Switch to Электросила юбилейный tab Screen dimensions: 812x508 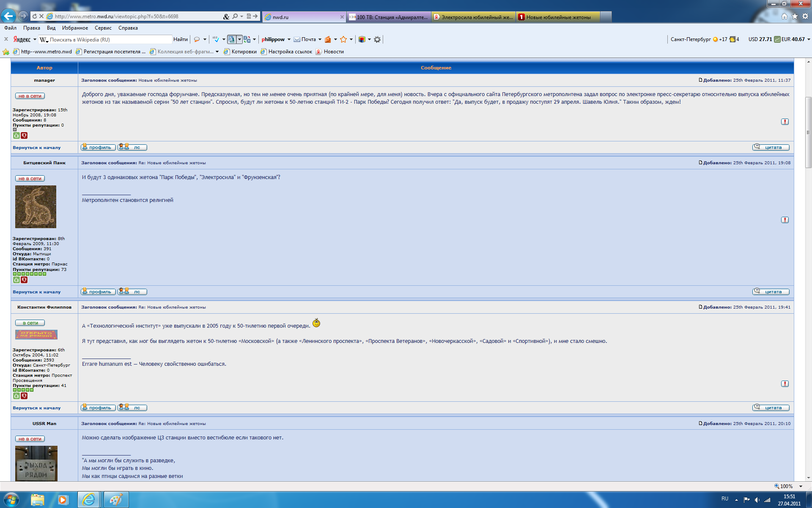pos(473,17)
